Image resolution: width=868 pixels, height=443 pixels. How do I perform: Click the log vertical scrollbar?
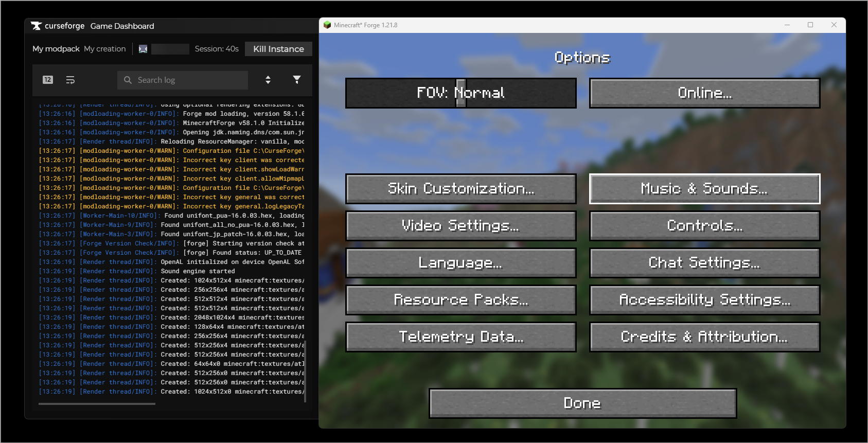[x=305, y=371]
